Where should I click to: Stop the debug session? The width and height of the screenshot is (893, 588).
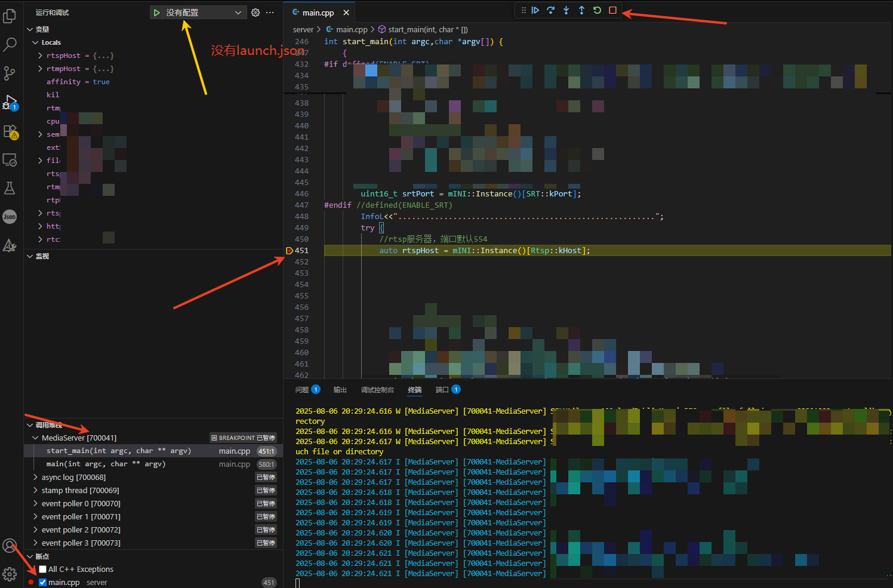click(612, 10)
